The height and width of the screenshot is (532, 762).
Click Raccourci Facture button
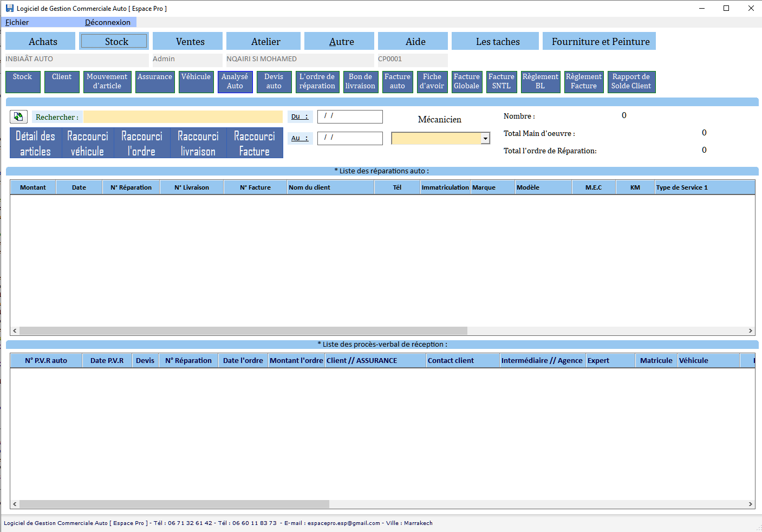255,143
